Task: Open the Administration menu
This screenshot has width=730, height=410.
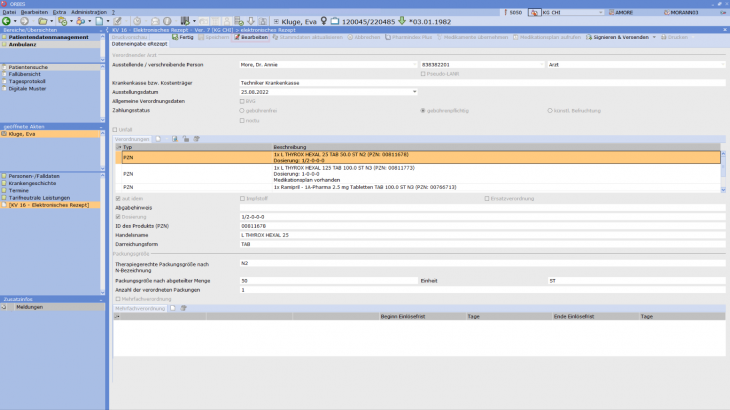Action: [88, 11]
